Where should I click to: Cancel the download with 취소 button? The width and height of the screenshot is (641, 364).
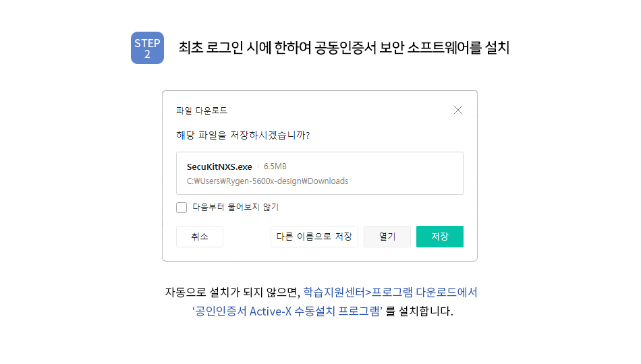[200, 237]
